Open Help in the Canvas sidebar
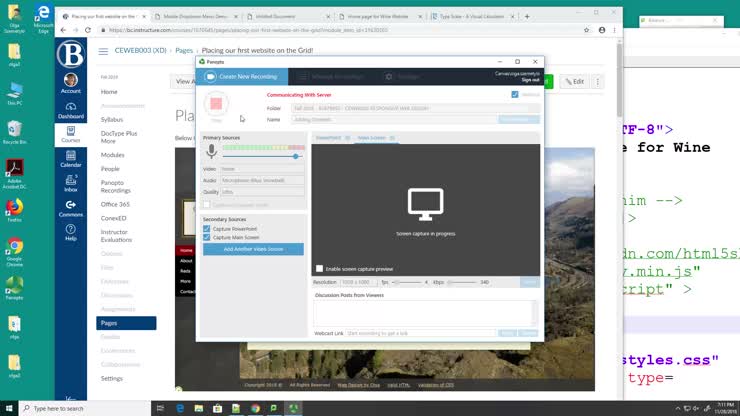The width and height of the screenshot is (740, 416). tap(71, 233)
